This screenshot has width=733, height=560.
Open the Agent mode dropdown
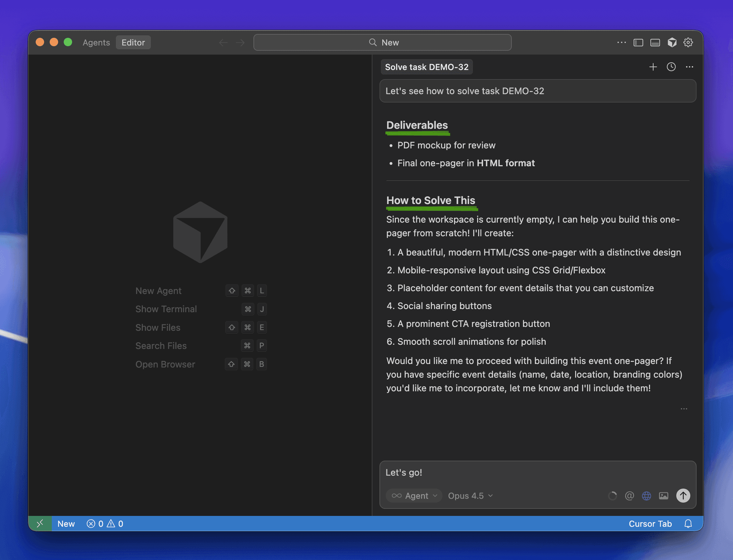pos(414,496)
